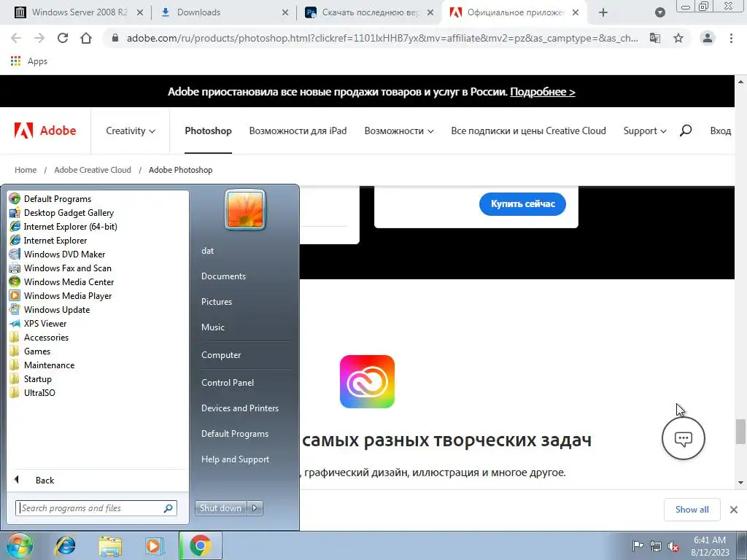Click the Вход sign-in link
Screen dimensions: 747x560
pyautogui.click(x=720, y=131)
